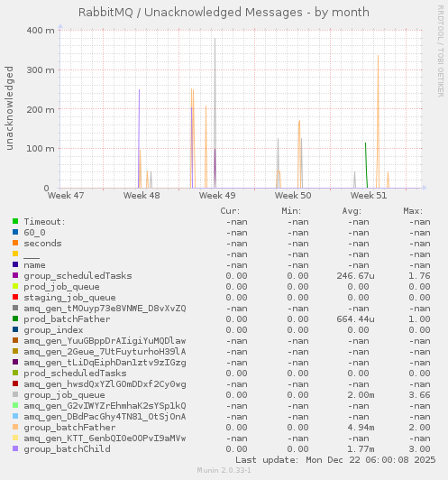Click the group_batchFather peach color swatch
Image resolution: width=448 pixels, height=480 pixels.
tap(15, 427)
